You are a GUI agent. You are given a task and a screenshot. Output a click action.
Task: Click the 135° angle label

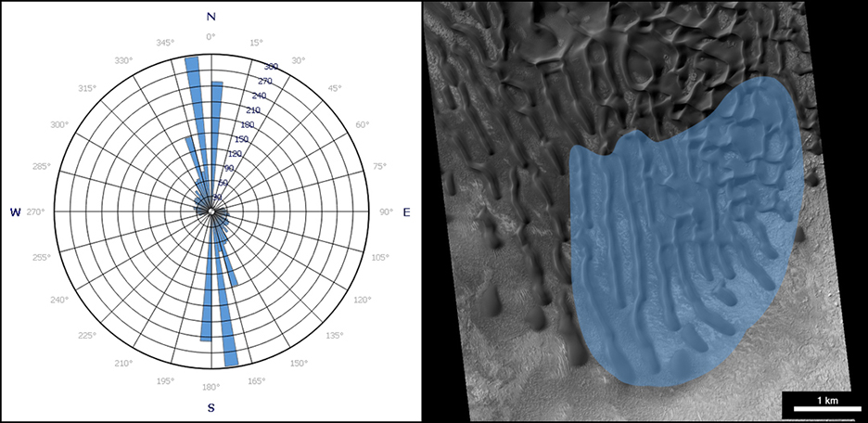coord(334,336)
